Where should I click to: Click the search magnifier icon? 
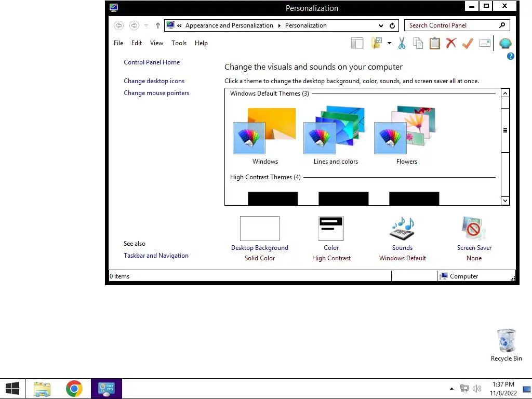(502, 25)
